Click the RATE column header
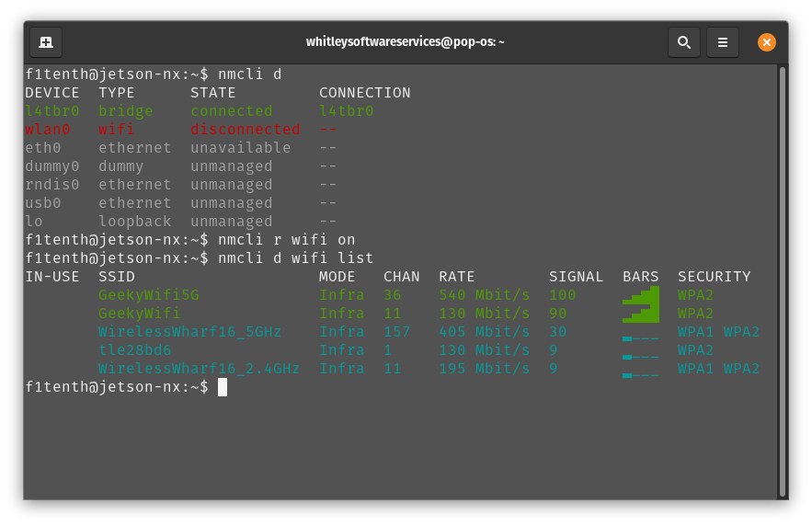Image resolution: width=812 pixels, height=526 pixels. click(457, 277)
